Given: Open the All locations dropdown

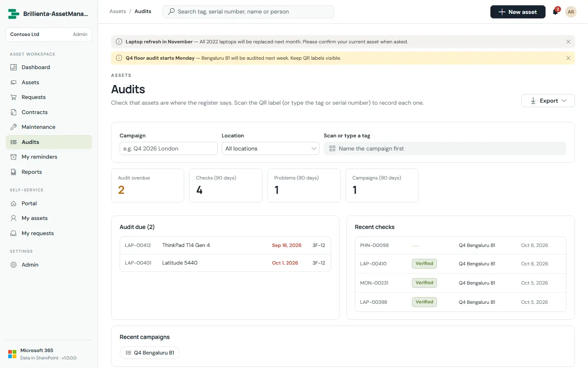Looking at the screenshot, I should 270,148.
